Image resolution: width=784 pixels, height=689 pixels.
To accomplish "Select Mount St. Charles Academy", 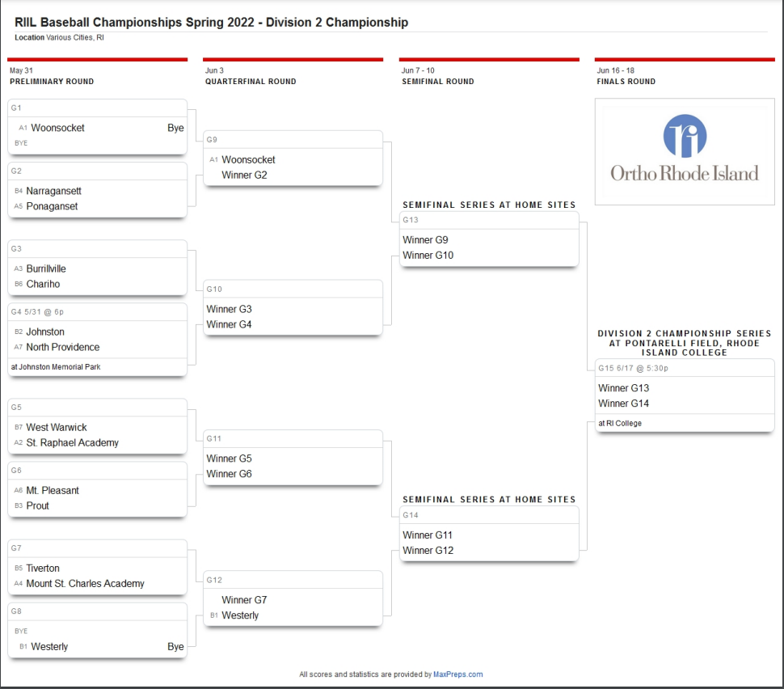I will (x=85, y=584).
